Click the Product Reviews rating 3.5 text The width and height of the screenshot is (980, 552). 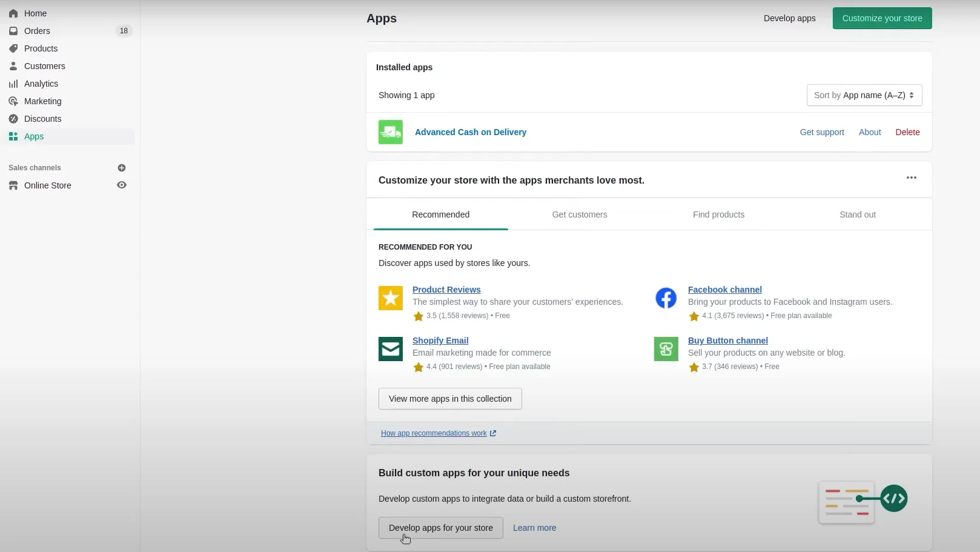pos(468,316)
